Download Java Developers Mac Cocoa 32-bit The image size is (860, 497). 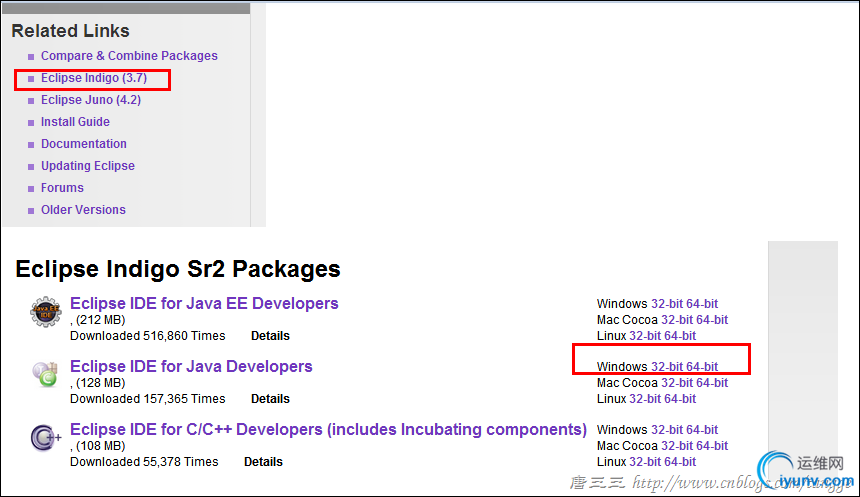click(677, 383)
